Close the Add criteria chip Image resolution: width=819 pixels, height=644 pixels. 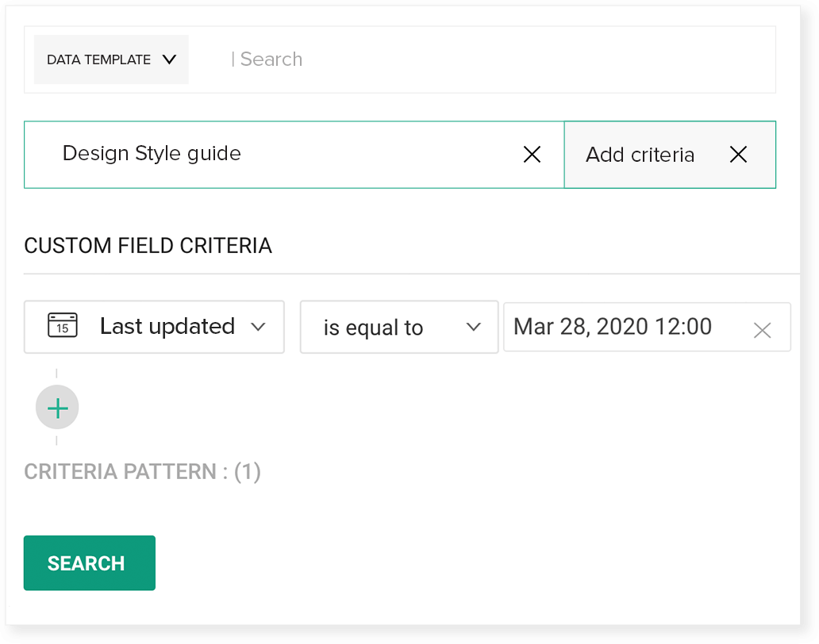coord(738,155)
